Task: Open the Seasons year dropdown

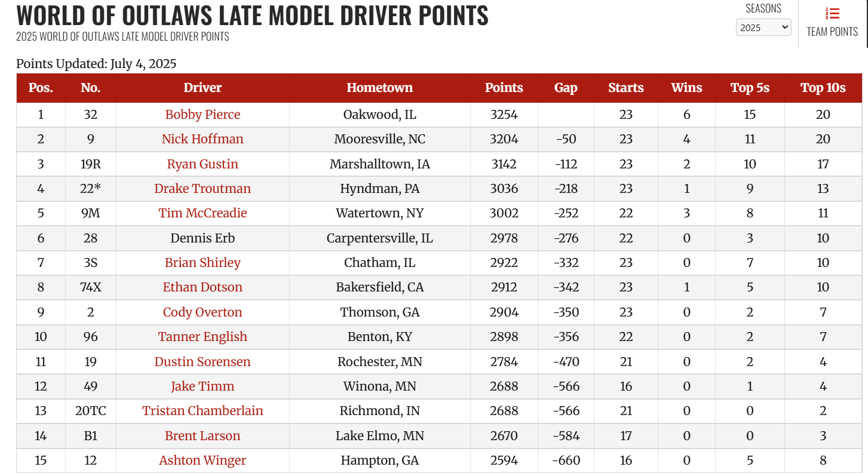Action: (x=763, y=27)
